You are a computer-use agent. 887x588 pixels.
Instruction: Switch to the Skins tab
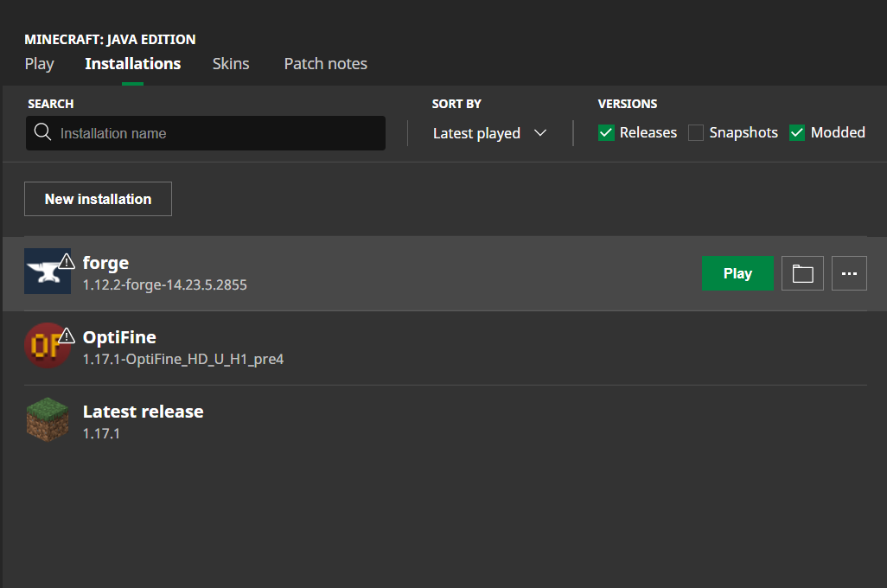[230, 63]
